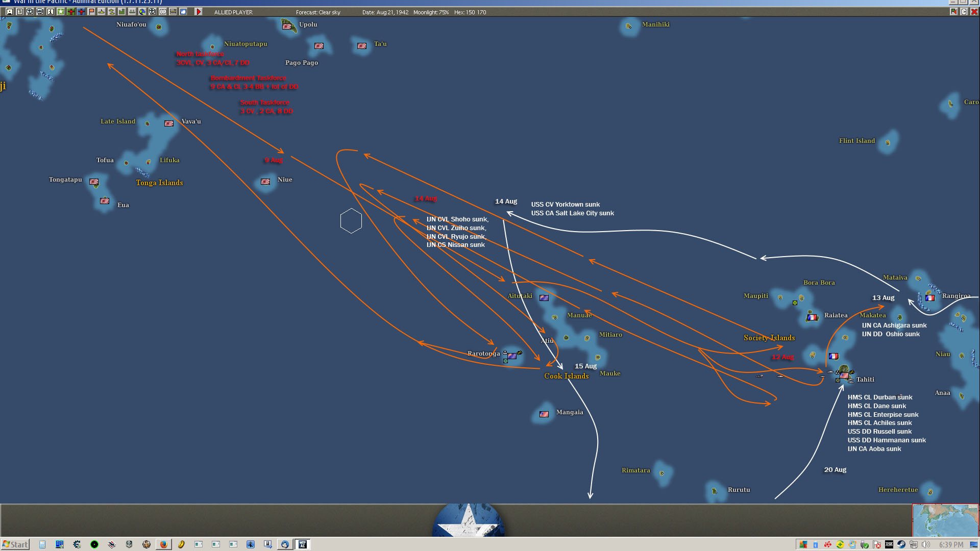Click the Rimatara island dot
The width and height of the screenshot is (980, 551).
662,473
